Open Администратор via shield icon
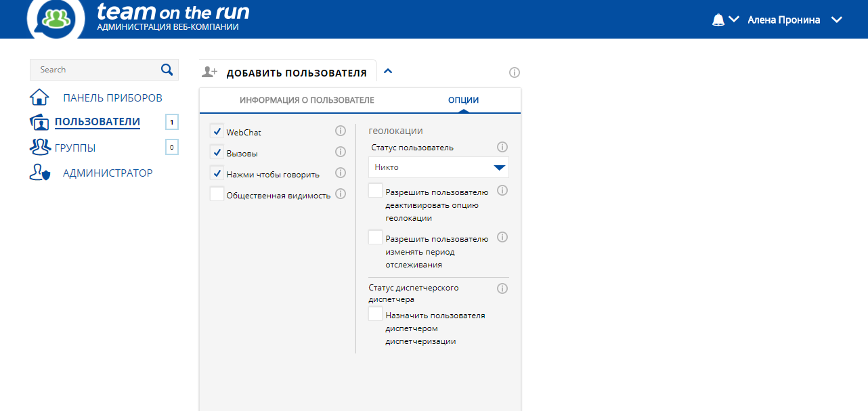This screenshot has width=868, height=411. click(x=39, y=172)
